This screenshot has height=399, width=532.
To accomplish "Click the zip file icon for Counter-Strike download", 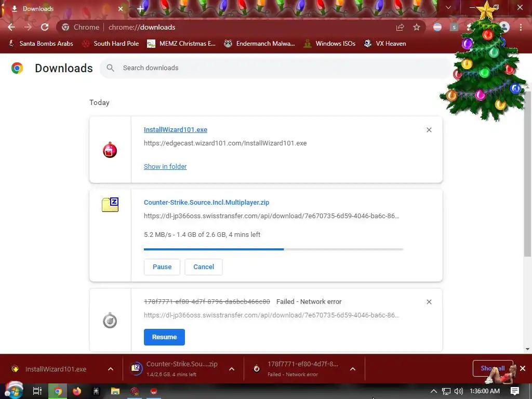I will tap(110, 205).
